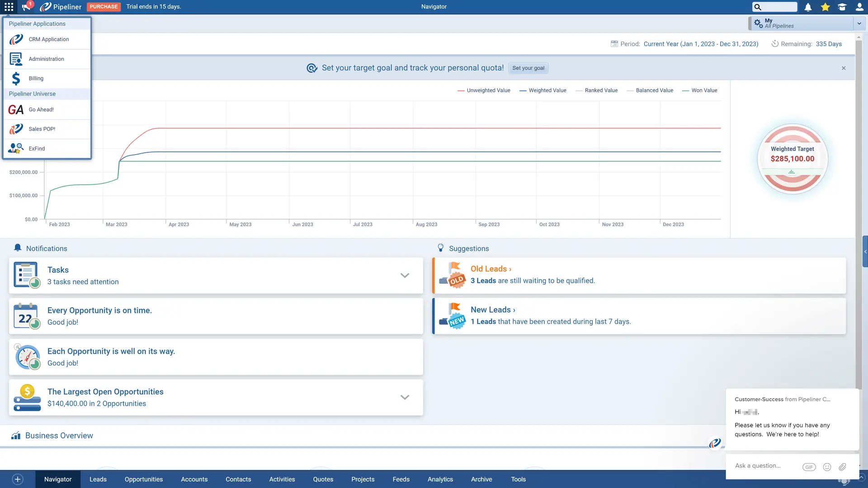Image resolution: width=868 pixels, height=488 pixels.
Task: Open favorites star icon
Action: pyautogui.click(x=825, y=7)
